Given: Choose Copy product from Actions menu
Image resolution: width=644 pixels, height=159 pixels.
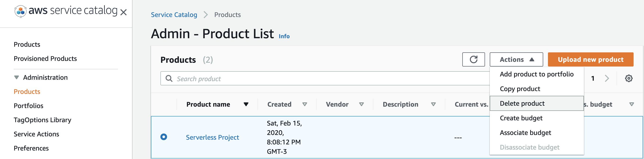Looking at the screenshot, I should (x=537, y=89).
